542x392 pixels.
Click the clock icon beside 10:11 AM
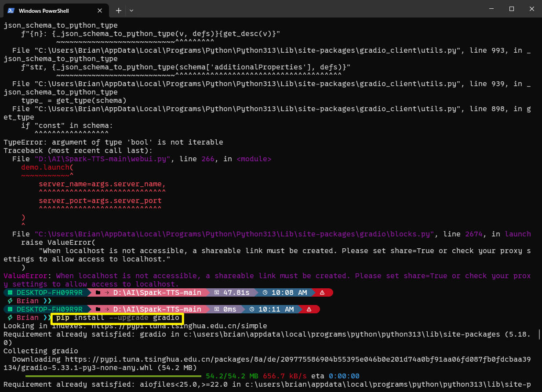(x=252, y=309)
